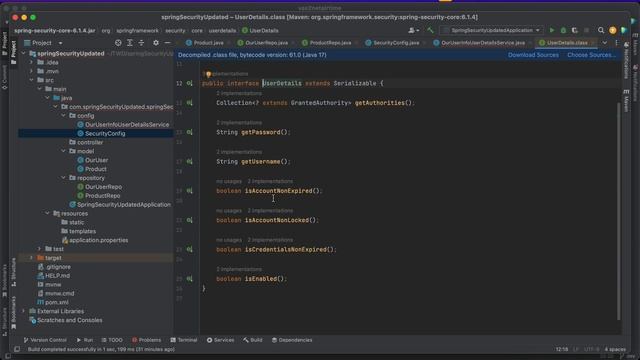Viewport: 640px width, 360px height.
Task: Open Project panel settings gear
Action: 156,43
